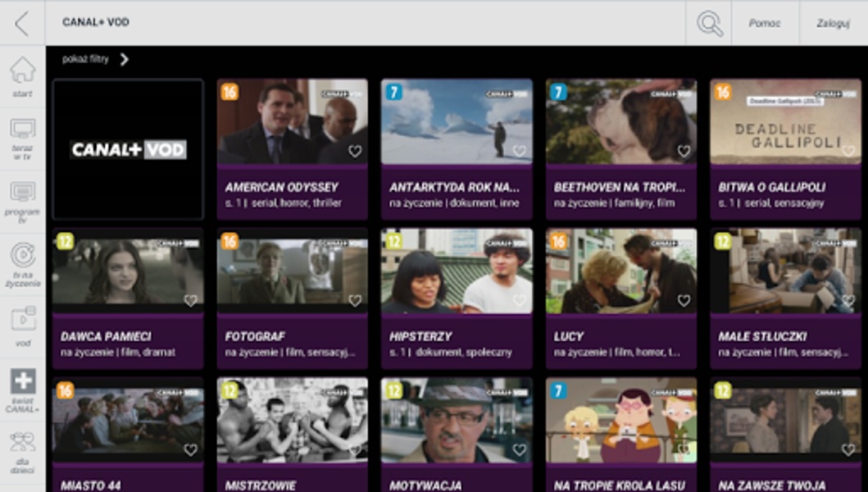Screen dimensions: 868x492
Task: Click the 'MOTYWACJA' title text
Action: (425, 486)
